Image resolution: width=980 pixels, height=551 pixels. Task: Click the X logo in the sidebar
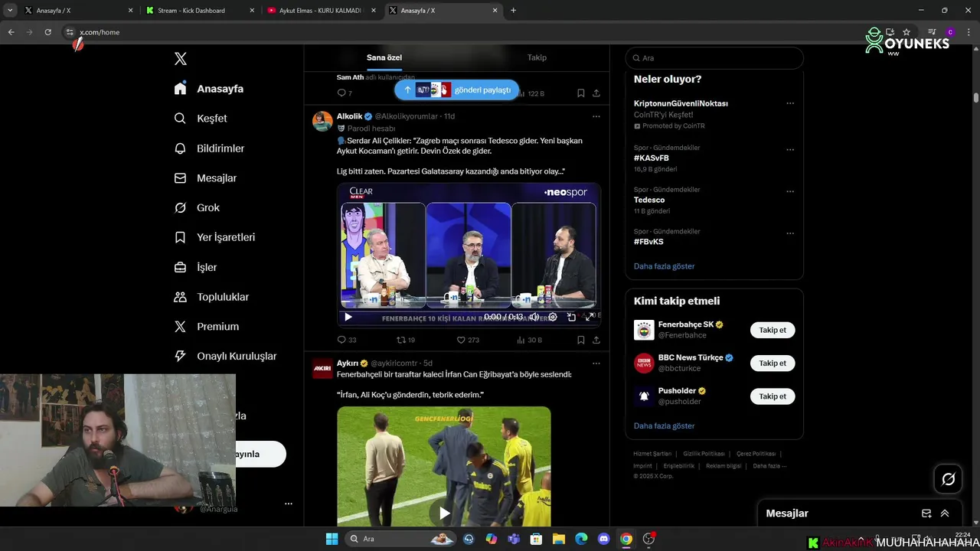point(181,59)
